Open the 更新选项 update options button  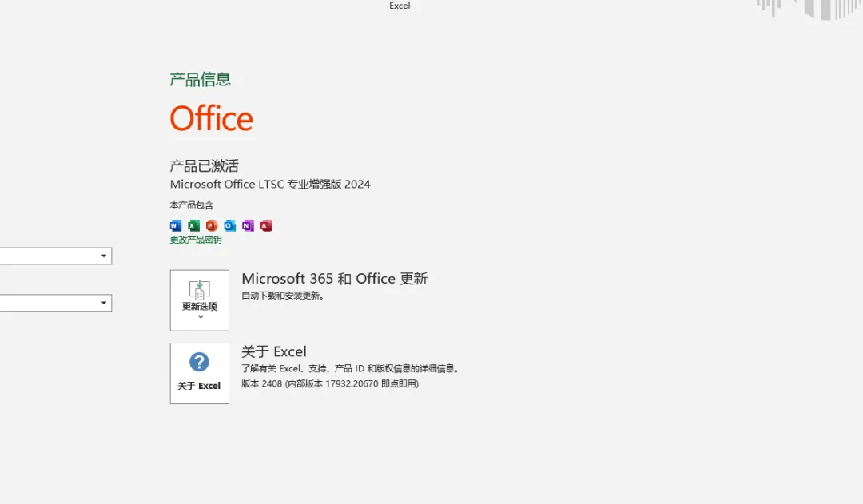[x=200, y=300]
